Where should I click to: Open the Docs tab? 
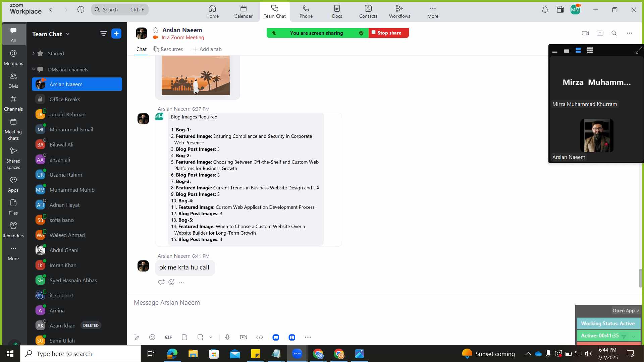coord(337,12)
